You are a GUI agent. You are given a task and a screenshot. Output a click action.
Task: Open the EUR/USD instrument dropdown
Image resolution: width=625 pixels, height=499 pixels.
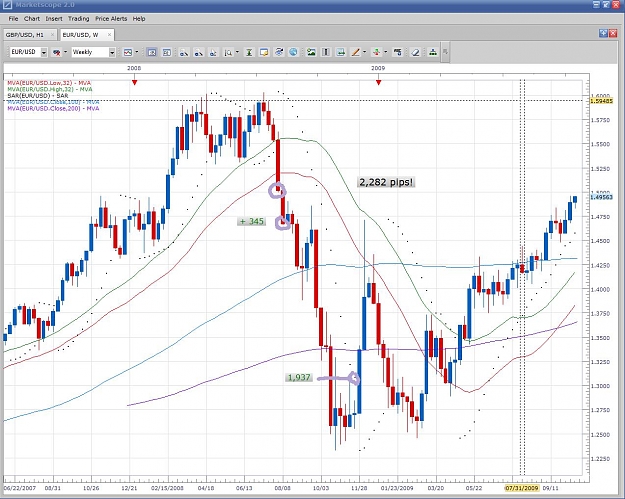tap(44, 52)
